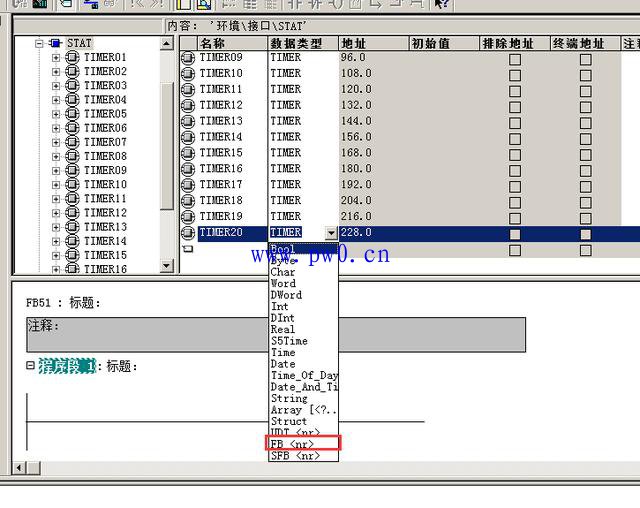Choose FB <nr> from the data type list
This screenshot has height=508, width=640.
tap(303, 444)
